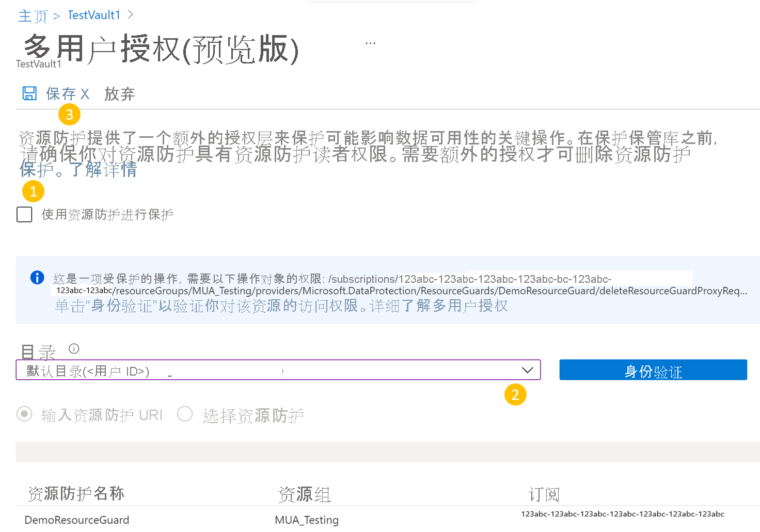Click the info tooltip beside 目录 label
Screen dimensions: 760x532
[73, 349]
